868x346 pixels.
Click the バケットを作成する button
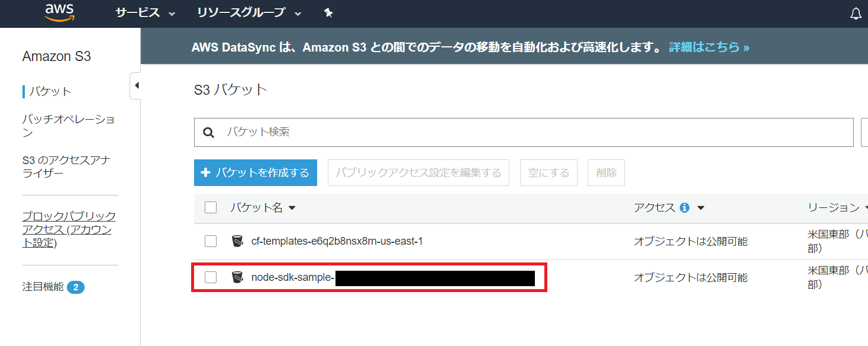[x=256, y=172]
